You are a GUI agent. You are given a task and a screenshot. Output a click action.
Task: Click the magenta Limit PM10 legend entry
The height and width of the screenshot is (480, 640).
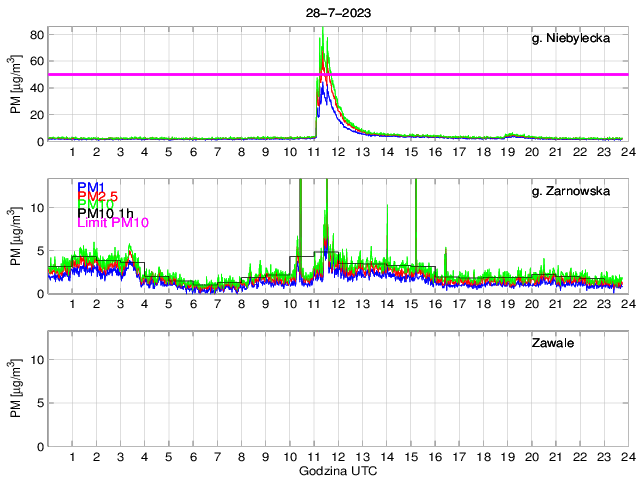pos(113,224)
